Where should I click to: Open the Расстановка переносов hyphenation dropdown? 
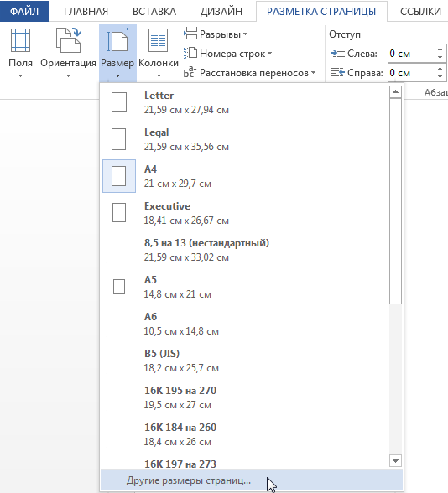click(x=249, y=73)
